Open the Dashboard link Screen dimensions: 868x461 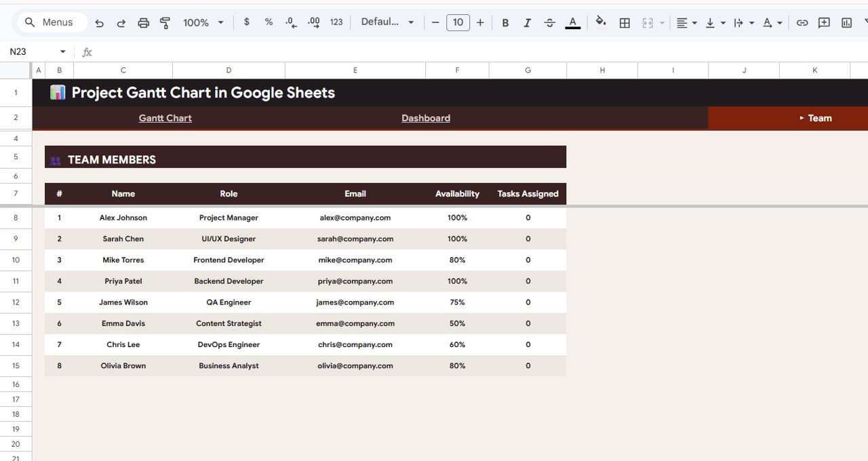[x=426, y=117]
